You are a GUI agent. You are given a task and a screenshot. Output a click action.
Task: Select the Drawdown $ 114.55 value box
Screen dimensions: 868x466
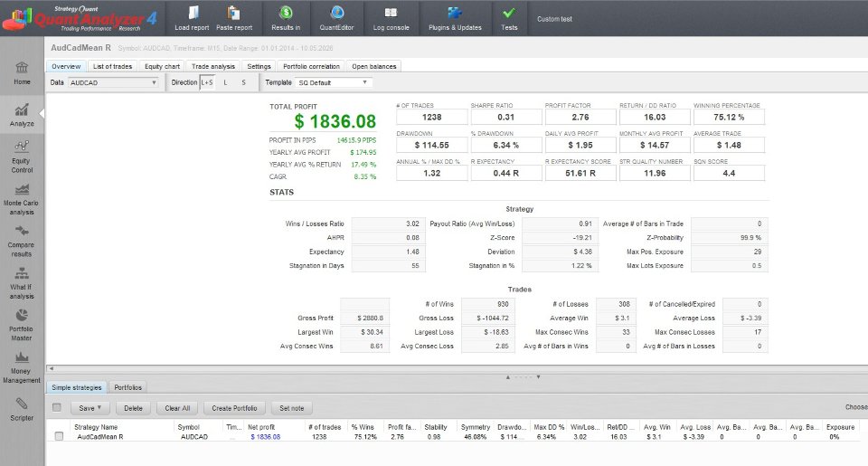(x=432, y=145)
